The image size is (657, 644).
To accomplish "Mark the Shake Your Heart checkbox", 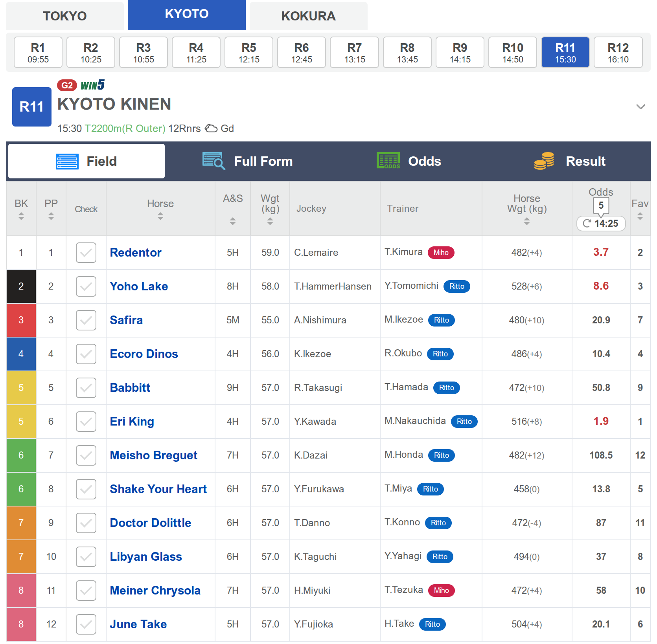I will pos(86,489).
